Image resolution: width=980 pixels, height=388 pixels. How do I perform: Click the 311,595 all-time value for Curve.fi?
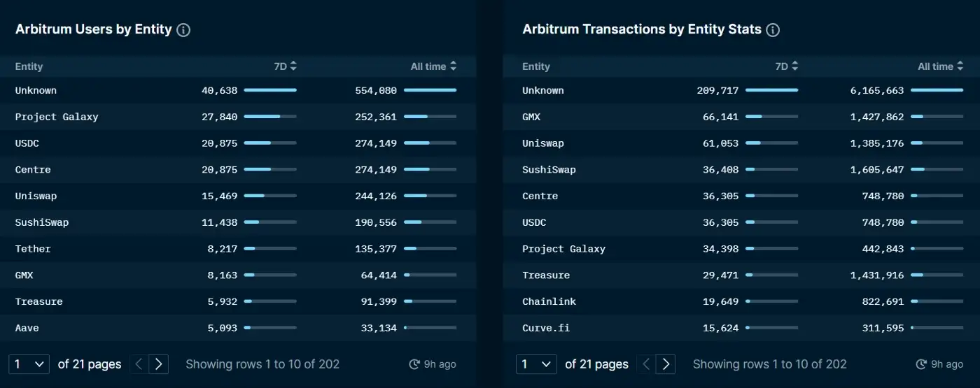coord(883,328)
